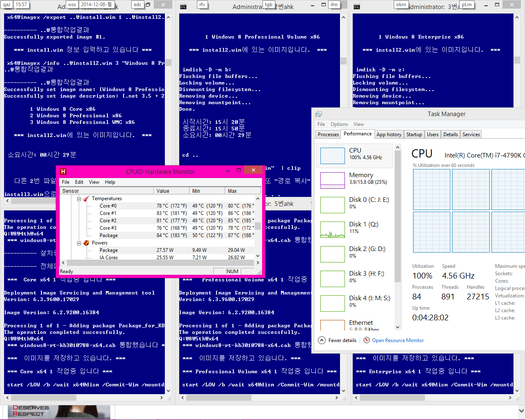Click the 27.57 W Package power value
This screenshot has height=420, width=525.
pyautogui.click(x=165, y=250)
